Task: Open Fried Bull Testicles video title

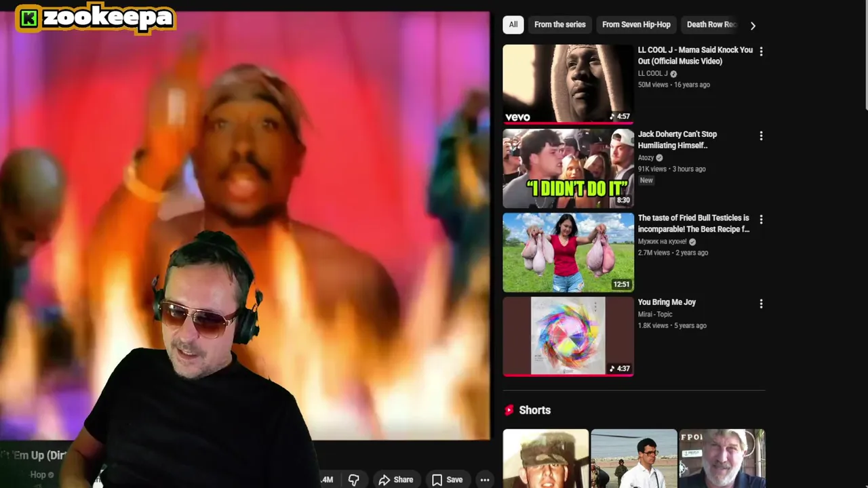Action: tap(694, 224)
